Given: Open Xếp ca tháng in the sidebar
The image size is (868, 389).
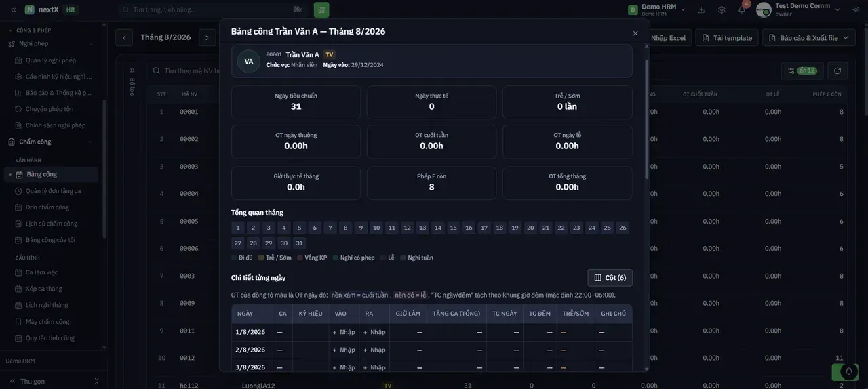Looking at the screenshot, I should 44,289.
